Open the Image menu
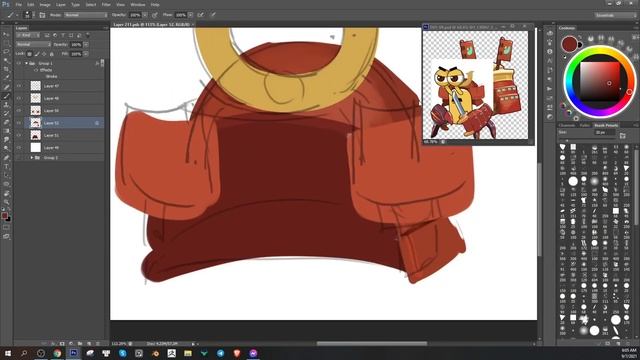The height and width of the screenshot is (360, 640). 45,4
